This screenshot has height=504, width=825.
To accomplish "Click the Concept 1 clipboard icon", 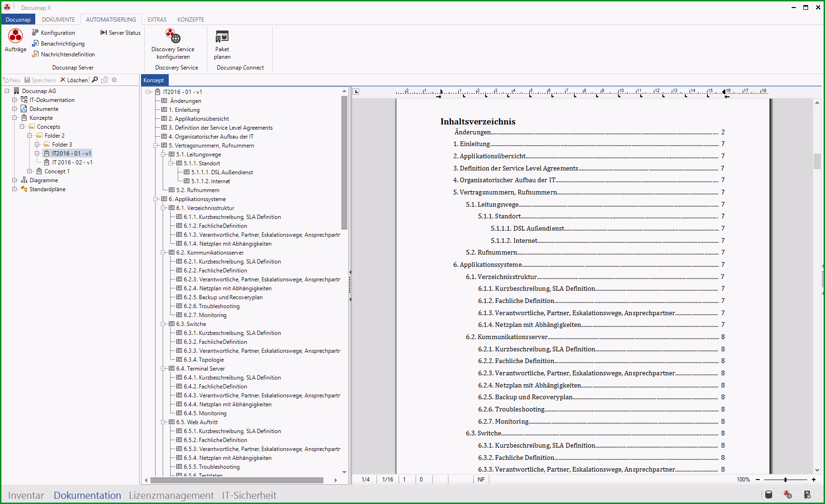I will tap(39, 171).
